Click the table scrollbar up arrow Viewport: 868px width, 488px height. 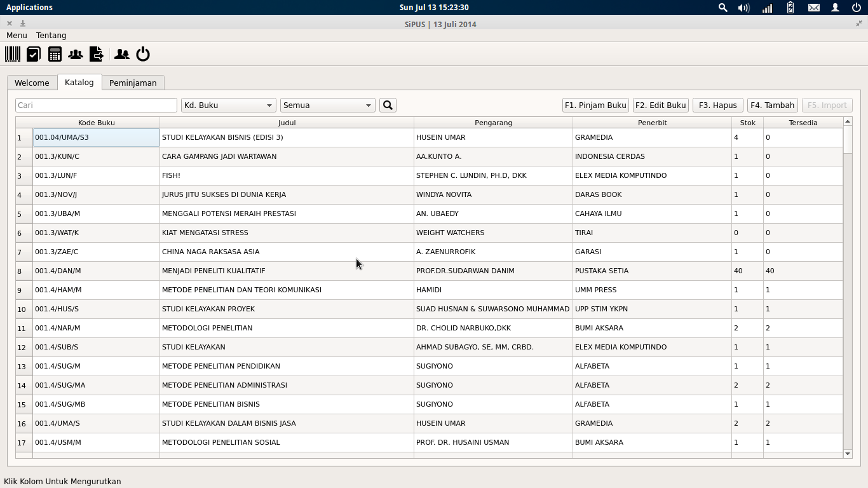point(848,121)
